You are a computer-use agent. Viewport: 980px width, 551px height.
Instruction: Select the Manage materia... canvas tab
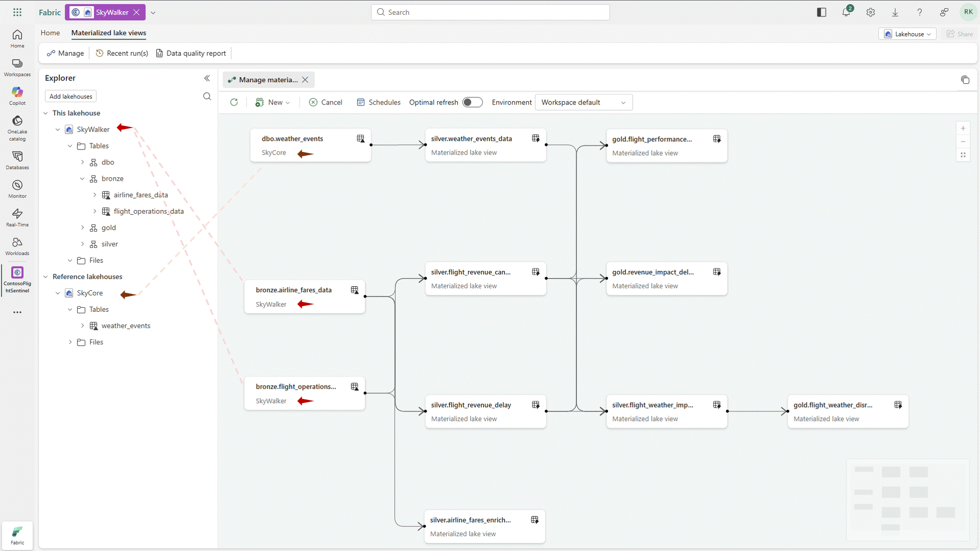pyautogui.click(x=266, y=80)
